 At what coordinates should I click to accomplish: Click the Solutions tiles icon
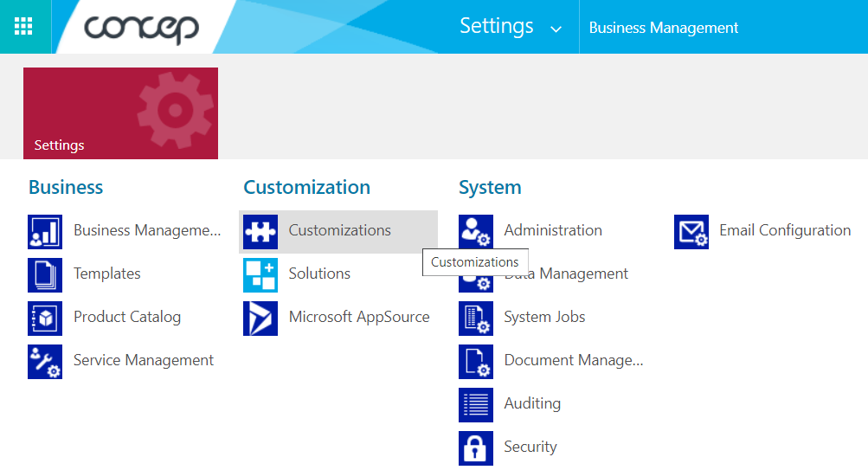pyautogui.click(x=260, y=275)
